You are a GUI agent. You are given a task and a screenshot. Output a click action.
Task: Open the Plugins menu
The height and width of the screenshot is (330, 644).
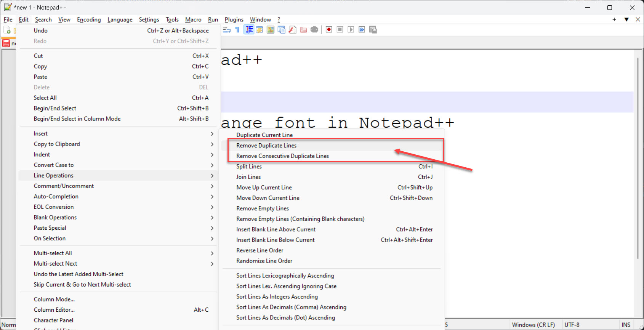coord(234,19)
